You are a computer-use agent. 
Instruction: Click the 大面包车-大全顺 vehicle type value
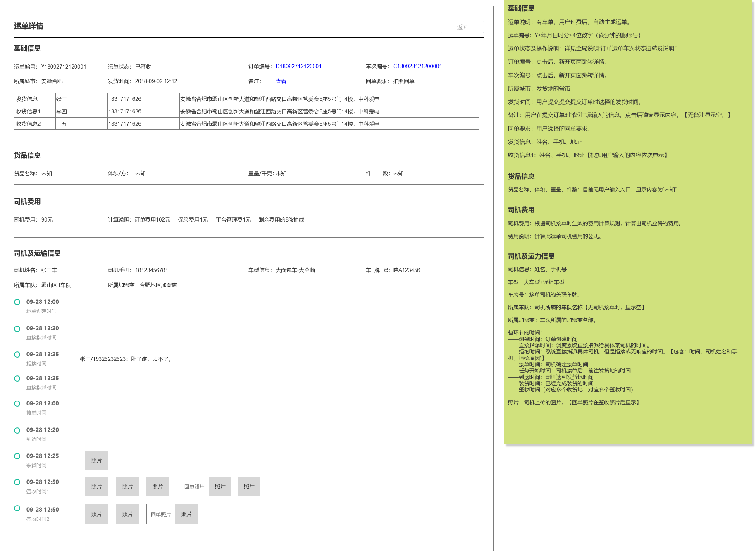295,270
